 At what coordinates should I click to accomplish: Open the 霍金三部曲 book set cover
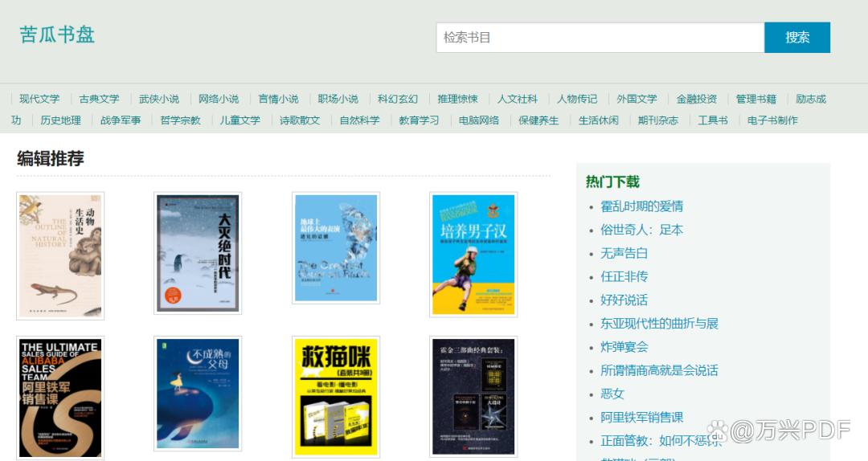473,397
